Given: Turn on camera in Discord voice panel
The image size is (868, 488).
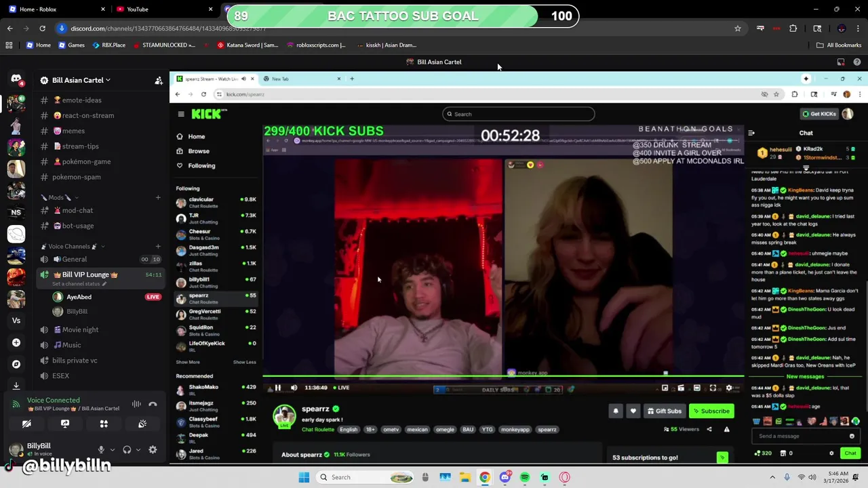Looking at the screenshot, I should click(26, 424).
